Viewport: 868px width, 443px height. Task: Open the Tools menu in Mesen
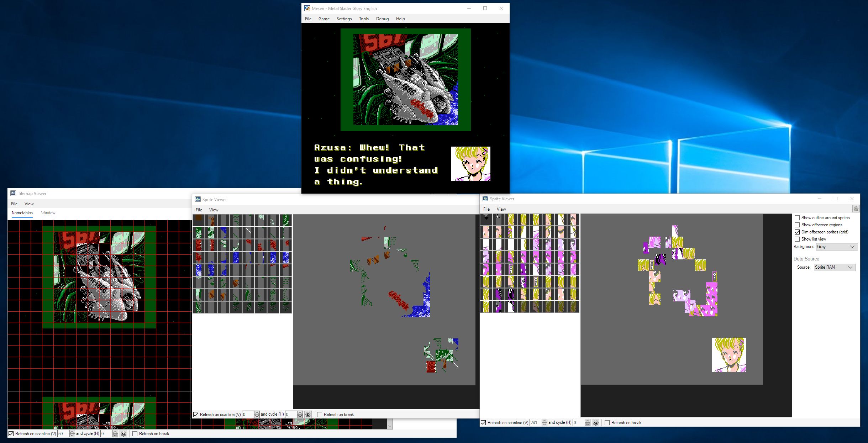364,19
